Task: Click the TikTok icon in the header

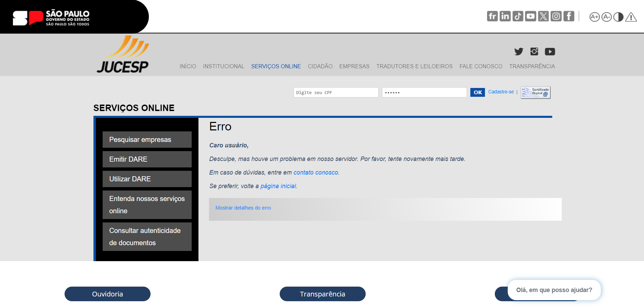Action: click(x=518, y=16)
